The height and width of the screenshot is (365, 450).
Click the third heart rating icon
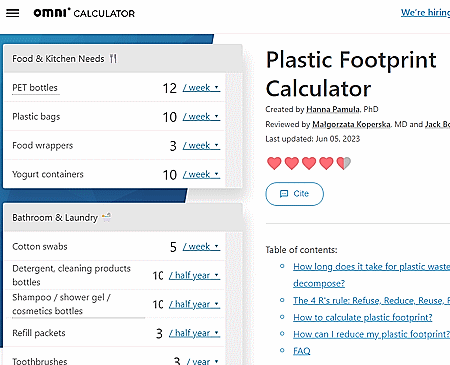tap(309, 163)
